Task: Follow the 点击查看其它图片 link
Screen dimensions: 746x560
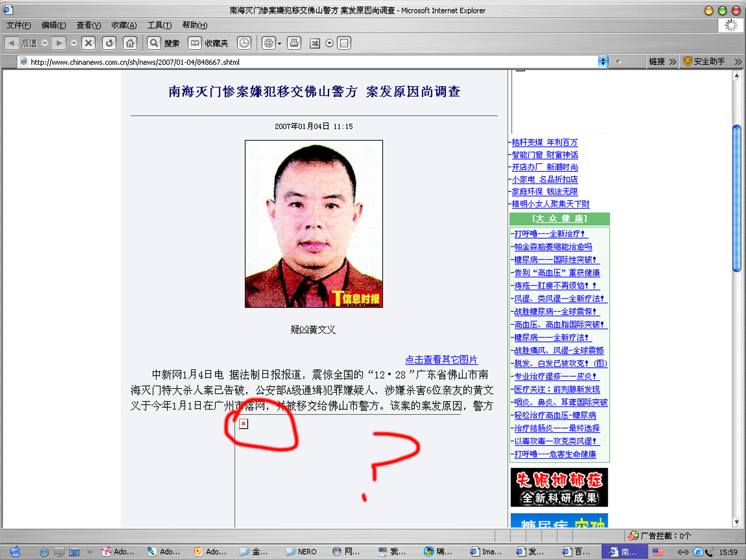Action: [441, 359]
